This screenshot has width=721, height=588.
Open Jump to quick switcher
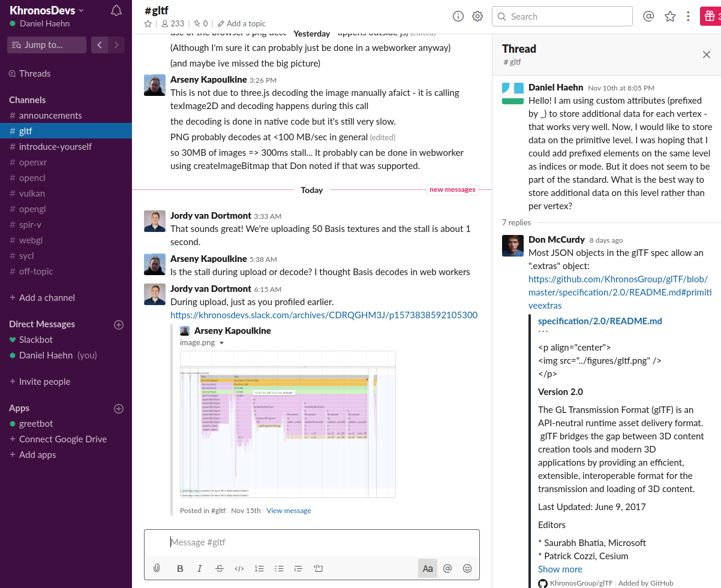(x=47, y=44)
